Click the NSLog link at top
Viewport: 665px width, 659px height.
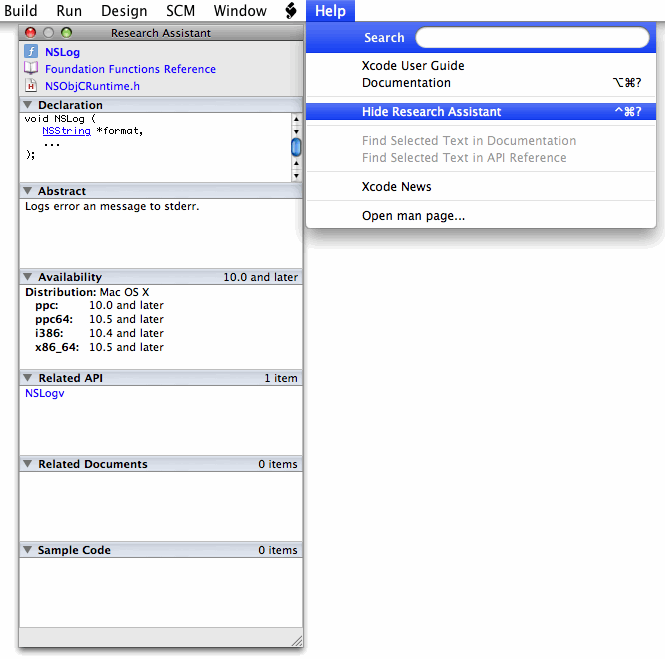coord(62,52)
